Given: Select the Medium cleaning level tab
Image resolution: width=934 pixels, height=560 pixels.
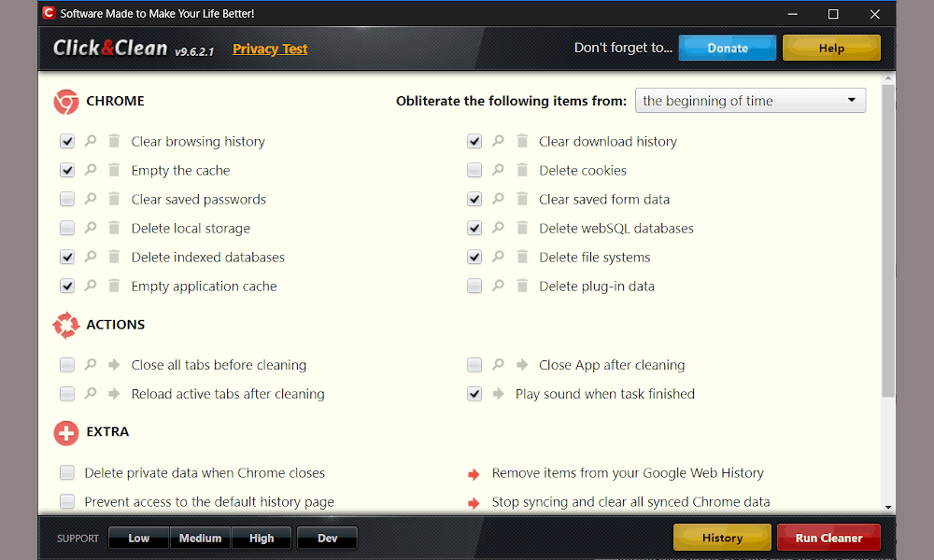Looking at the screenshot, I should tap(200, 538).
